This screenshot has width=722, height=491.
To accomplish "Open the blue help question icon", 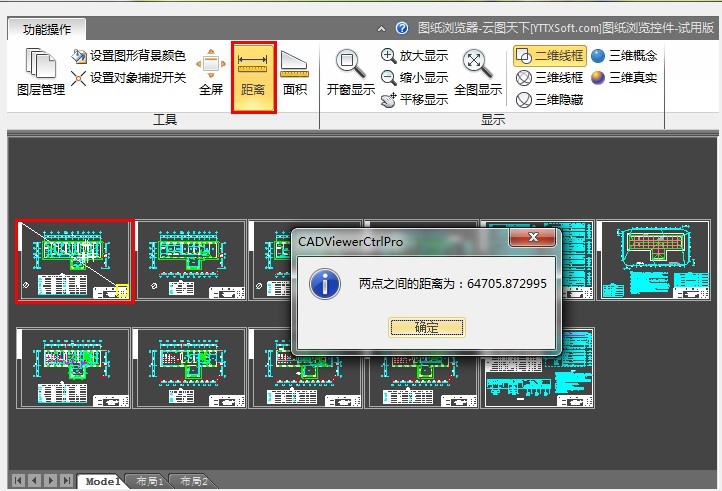I will pos(402,28).
